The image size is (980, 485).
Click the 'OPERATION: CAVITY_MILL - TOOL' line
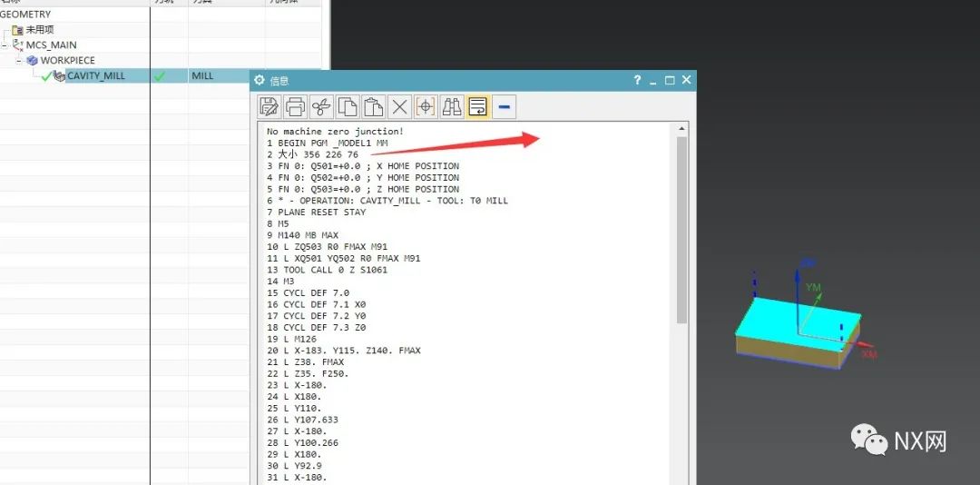pyautogui.click(x=387, y=201)
